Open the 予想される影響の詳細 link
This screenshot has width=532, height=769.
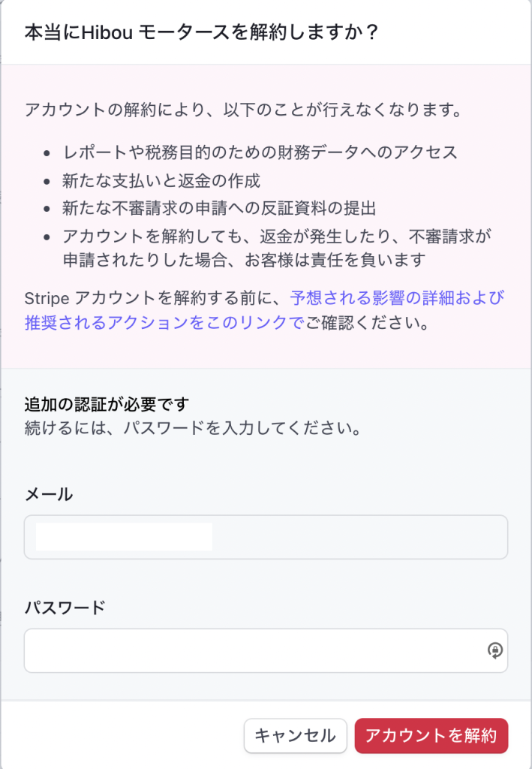[397, 298]
